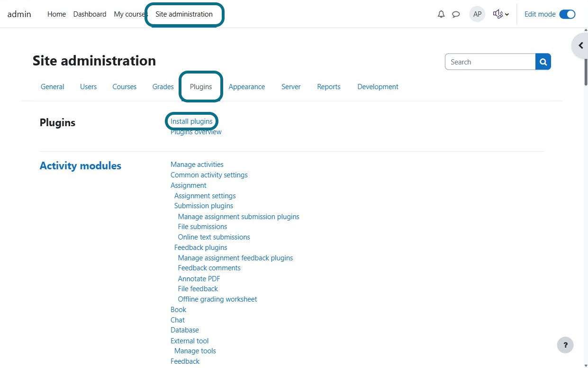Open Dashboard from top navigation
Screen dimensions: 588x368
[x=90, y=14]
